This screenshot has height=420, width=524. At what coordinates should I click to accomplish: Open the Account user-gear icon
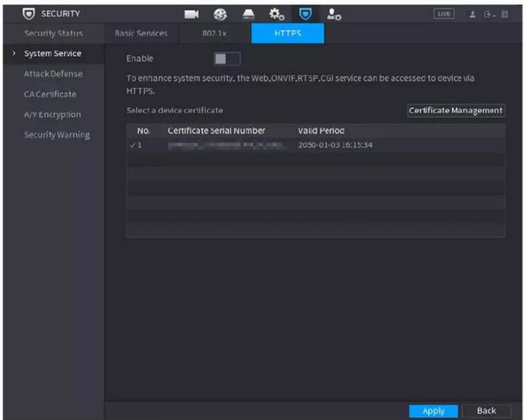[334, 15]
